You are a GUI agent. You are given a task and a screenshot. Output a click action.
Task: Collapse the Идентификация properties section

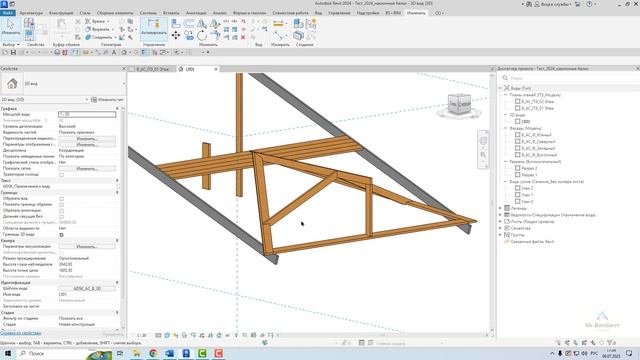[117, 282]
